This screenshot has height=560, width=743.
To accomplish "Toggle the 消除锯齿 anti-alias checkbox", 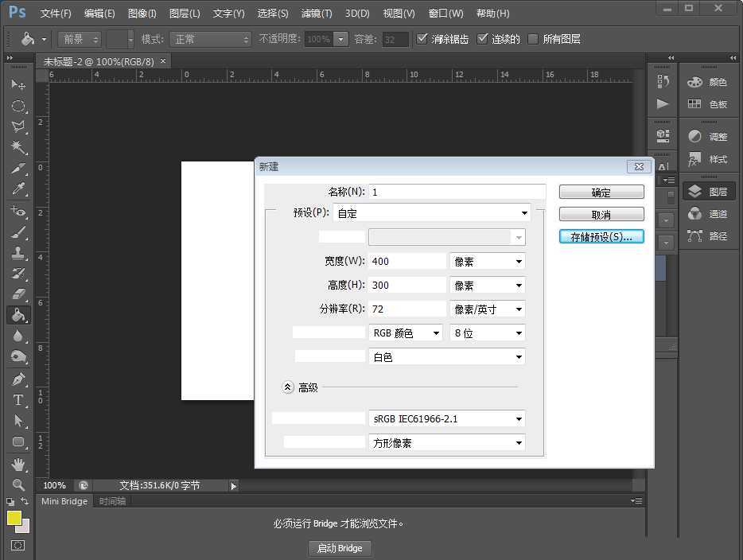I will [x=422, y=37].
